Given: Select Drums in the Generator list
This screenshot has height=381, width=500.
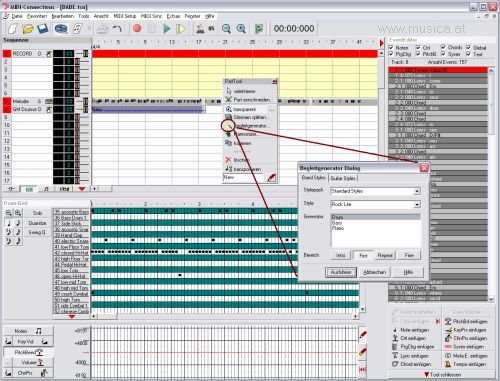Looking at the screenshot, I should pyautogui.click(x=375, y=217).
